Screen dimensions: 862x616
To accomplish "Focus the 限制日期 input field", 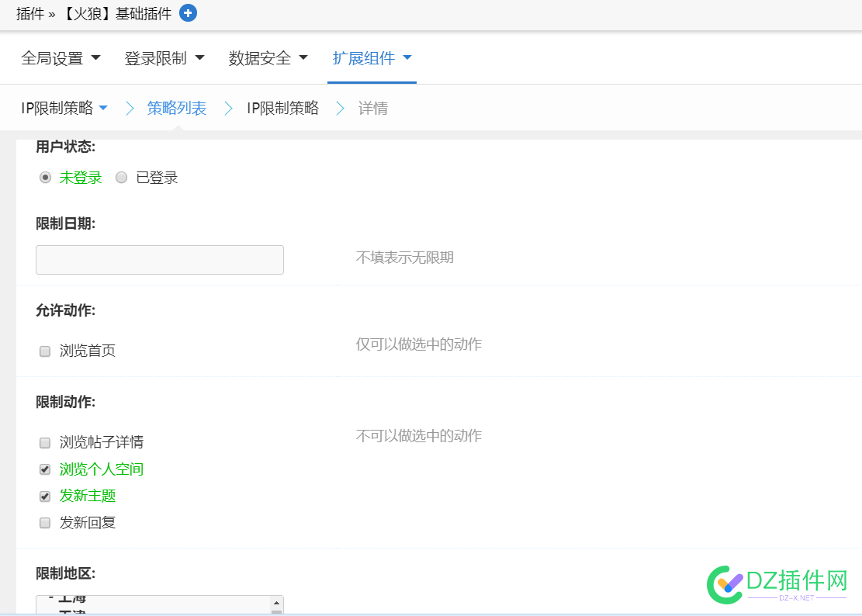I will click(x=160, y=260).
